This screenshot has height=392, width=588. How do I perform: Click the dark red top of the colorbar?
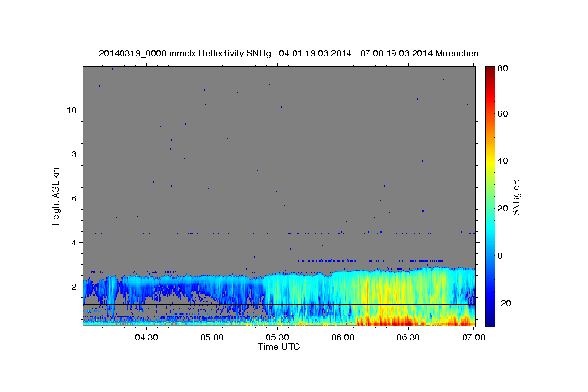tap(490, 70)
